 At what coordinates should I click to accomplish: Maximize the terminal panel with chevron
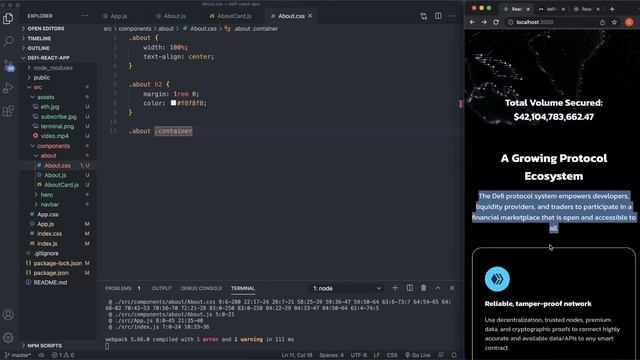438,288
